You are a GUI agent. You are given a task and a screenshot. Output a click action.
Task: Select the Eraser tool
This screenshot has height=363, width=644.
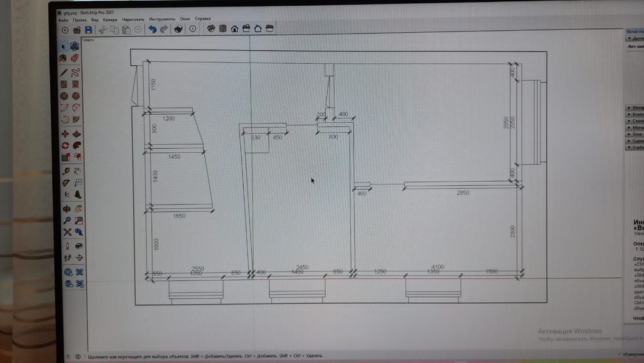(75, 58)
